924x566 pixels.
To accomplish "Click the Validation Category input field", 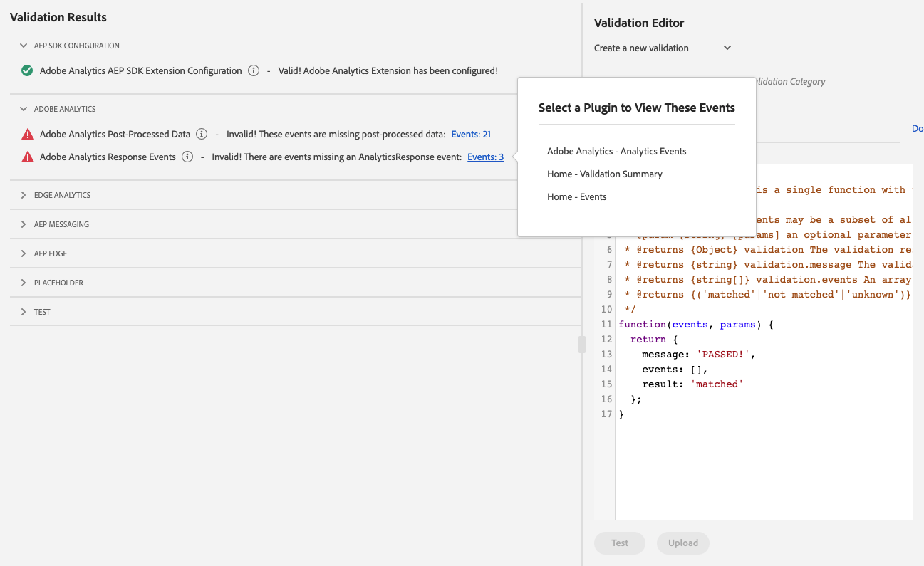I will 819,82.
